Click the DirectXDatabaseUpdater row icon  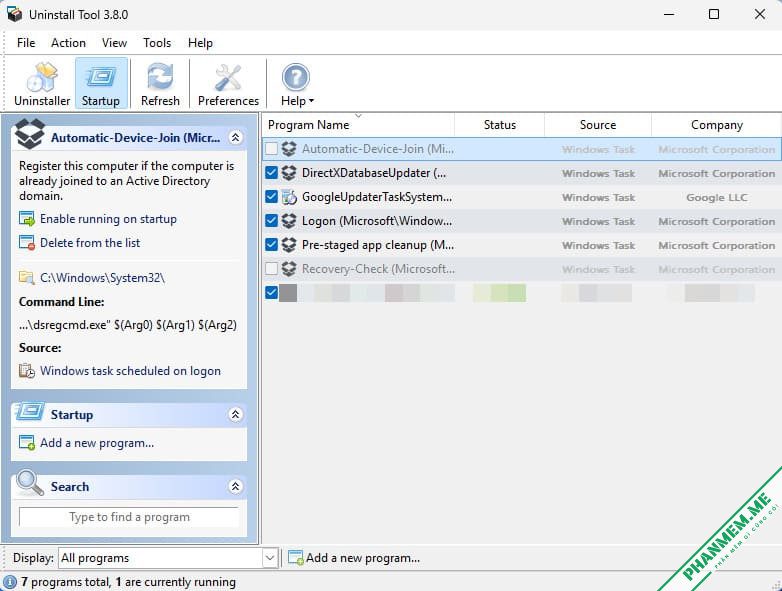289,173
